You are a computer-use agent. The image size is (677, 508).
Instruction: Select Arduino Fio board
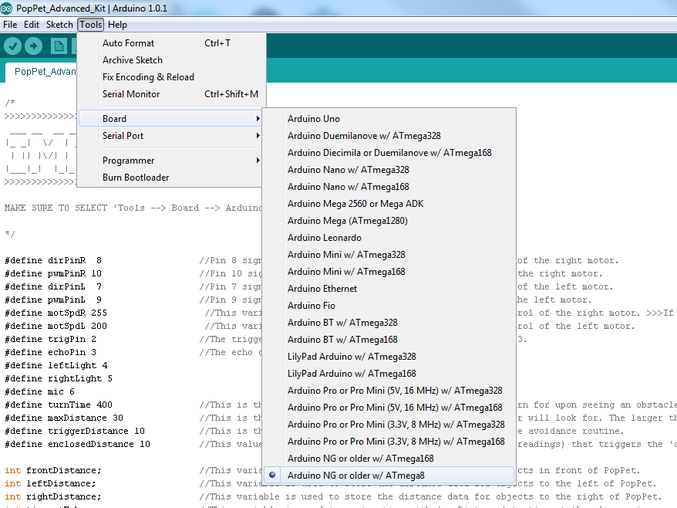click(389, 306)
